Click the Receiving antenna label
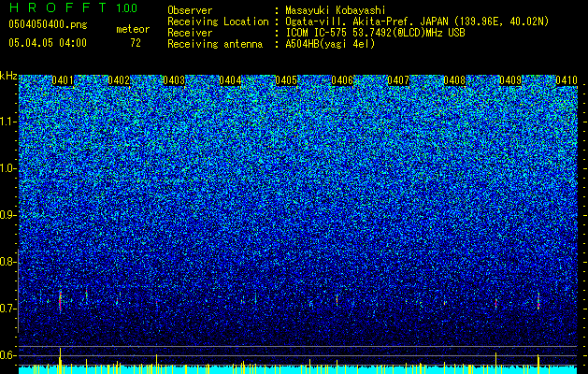 click(x=215, y=44)
